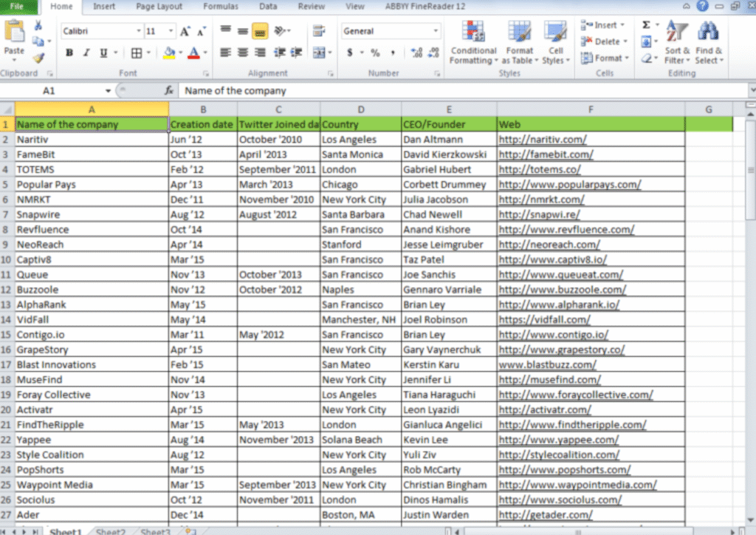Increase font size with Grow Font
756x535 pixels.
click(184, 31)
